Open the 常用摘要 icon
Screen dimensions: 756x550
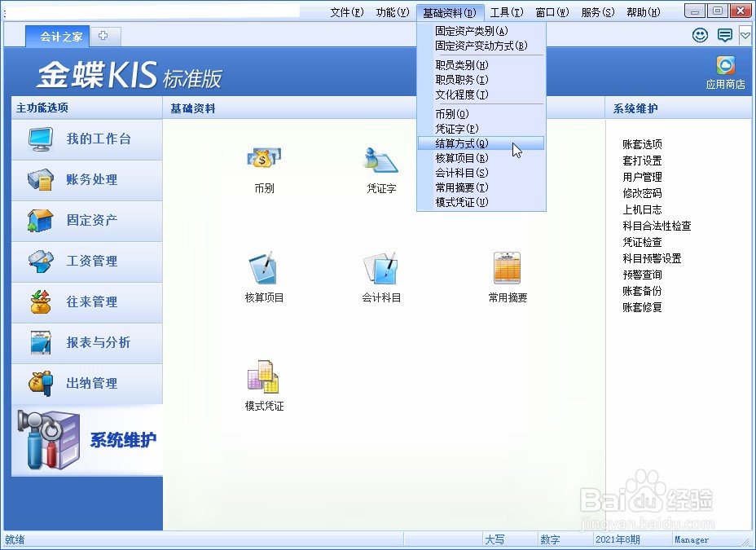(x=508, y=267)
